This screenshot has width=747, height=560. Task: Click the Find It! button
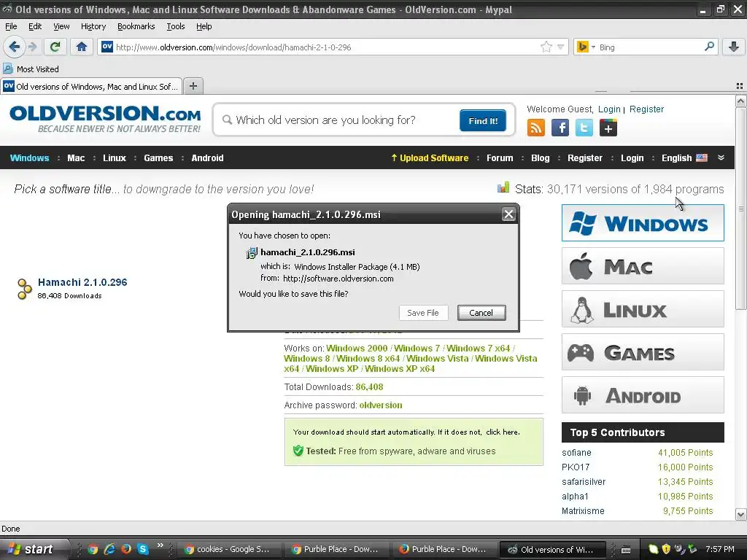tap(483, 120)
